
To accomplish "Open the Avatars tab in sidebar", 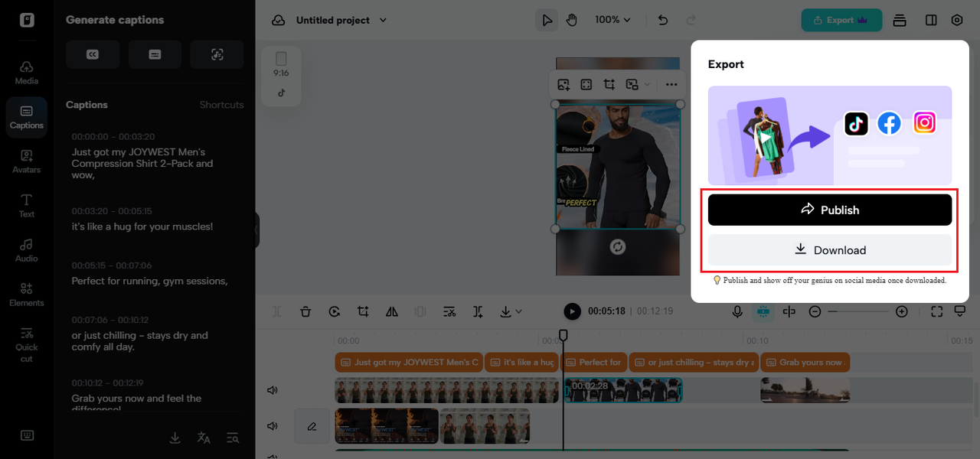I will click(27, 161).
